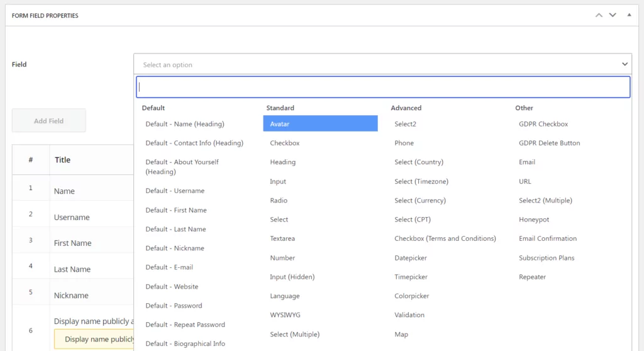Select the Phone advanced field
This screenshot has height=351, width=644.
tap(404, 143)
